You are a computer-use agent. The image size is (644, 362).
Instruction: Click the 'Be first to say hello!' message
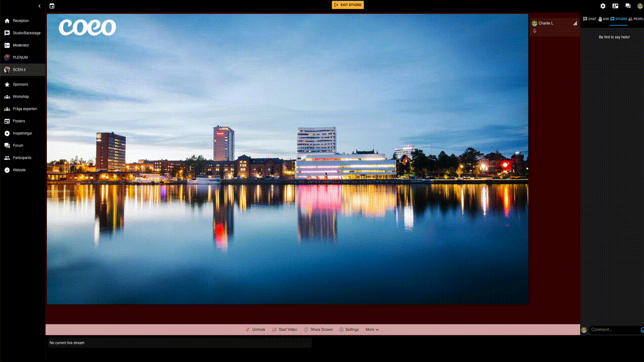[614, 37]
